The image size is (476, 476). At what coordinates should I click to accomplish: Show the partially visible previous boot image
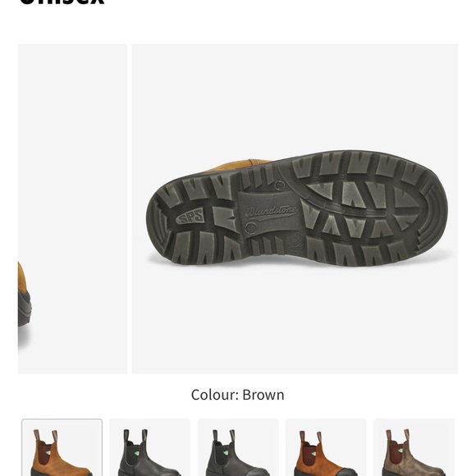(x=72, y=208)
